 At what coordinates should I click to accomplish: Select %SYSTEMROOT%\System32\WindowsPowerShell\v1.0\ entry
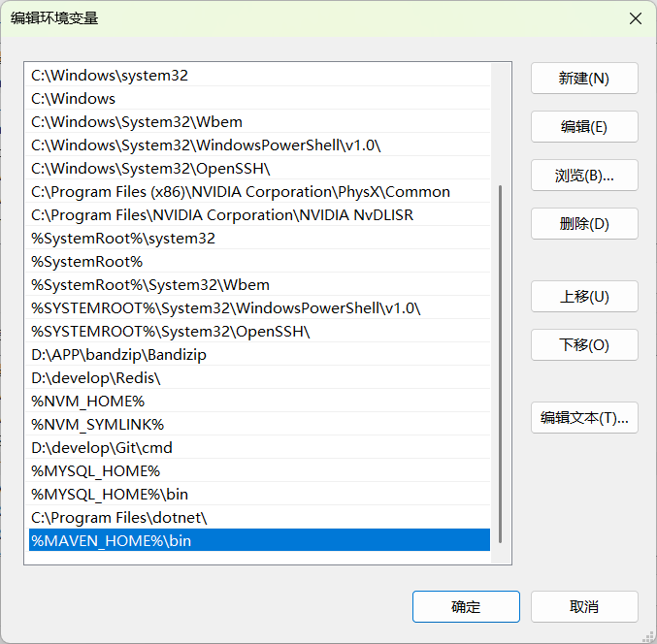(259, 308)
